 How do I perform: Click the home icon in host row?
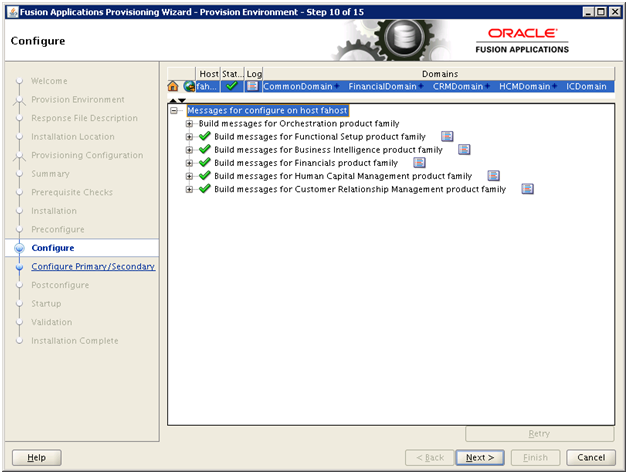(x=173, y=86)
